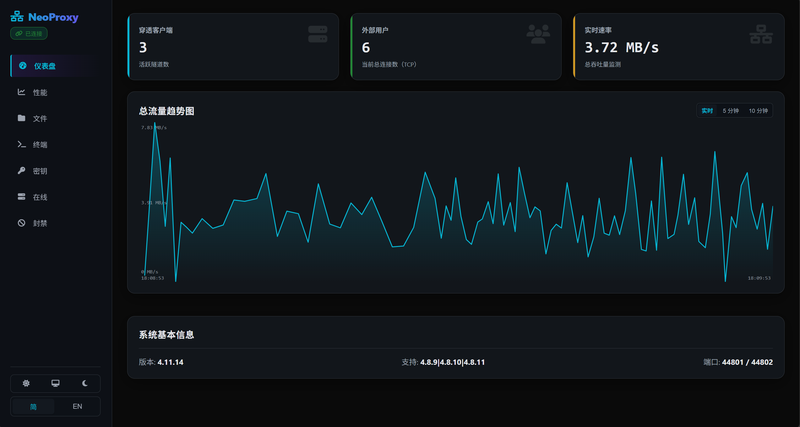Select the 实时 realtime chart range
Viewport: 800px width, 427px height.
[707, 111]
